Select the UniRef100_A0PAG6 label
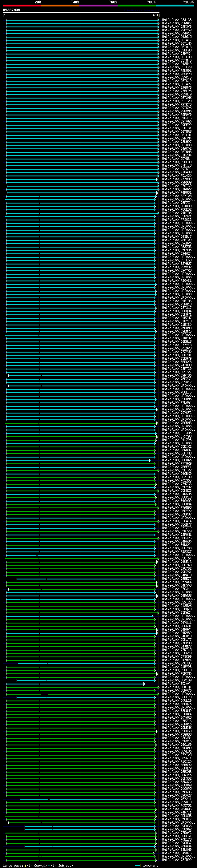The width and height of the screenshot is (197, 868). point(177,826)
